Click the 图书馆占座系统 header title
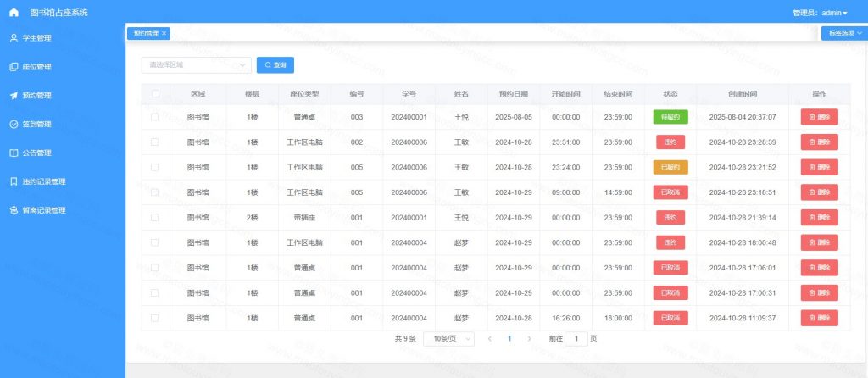Viewport: 868px width, 378px height. (x=58, y=12)
